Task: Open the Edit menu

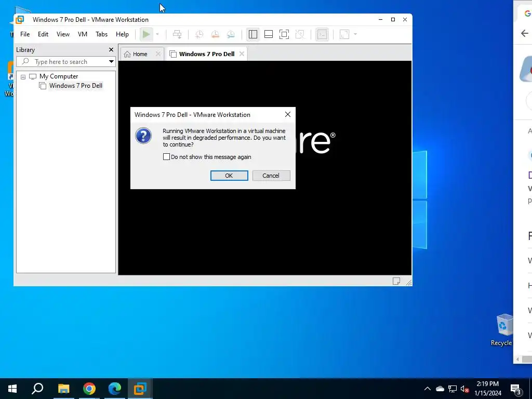Action: click(43, 34)
